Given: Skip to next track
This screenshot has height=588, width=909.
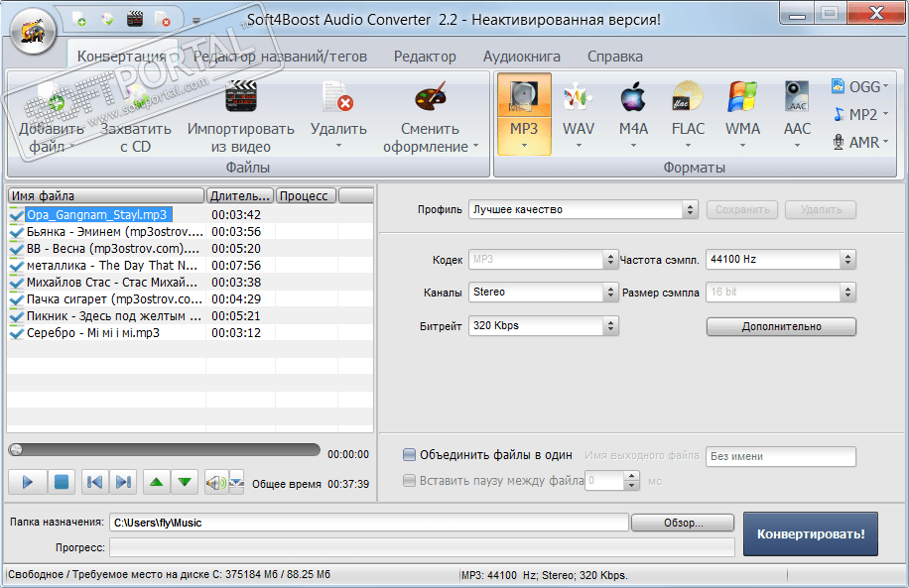Looking at the screenshot, I should point(123,482).
